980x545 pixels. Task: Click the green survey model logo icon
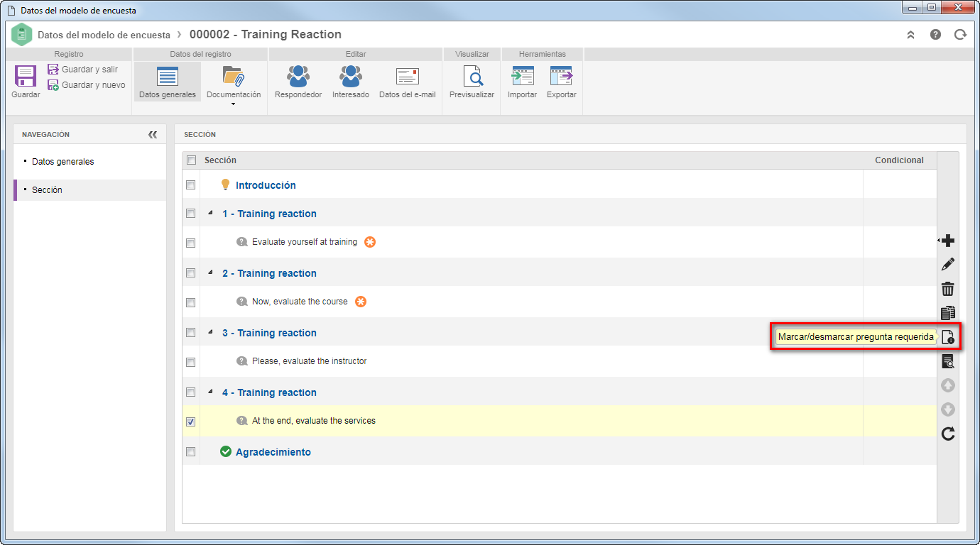(x=22, y=34)
